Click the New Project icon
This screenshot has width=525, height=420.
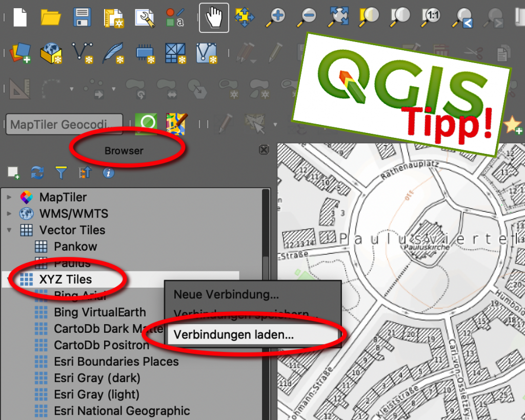coord(19,17)
